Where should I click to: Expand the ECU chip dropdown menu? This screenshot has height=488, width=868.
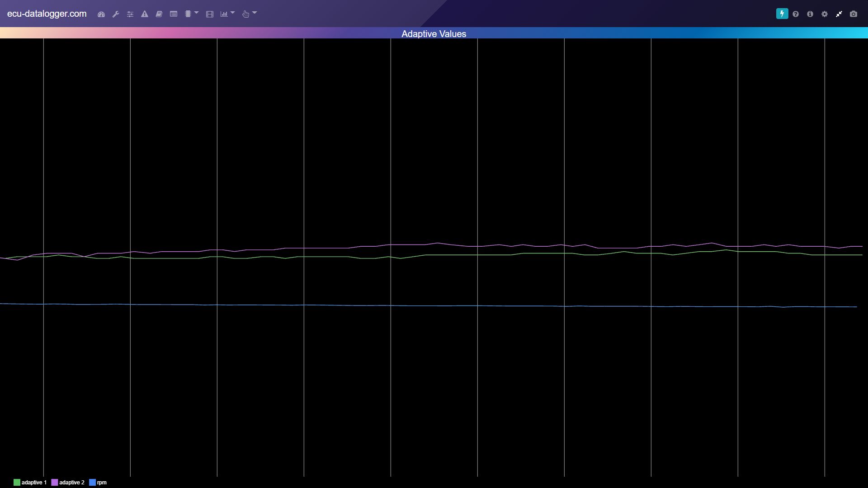(x=192, y=14)
